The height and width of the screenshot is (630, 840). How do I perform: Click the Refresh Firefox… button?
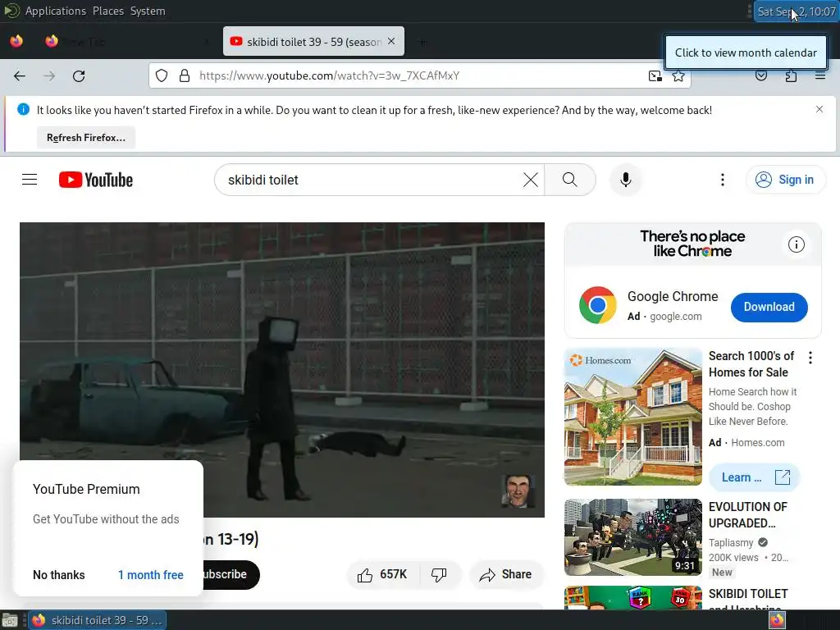[85, 138]
